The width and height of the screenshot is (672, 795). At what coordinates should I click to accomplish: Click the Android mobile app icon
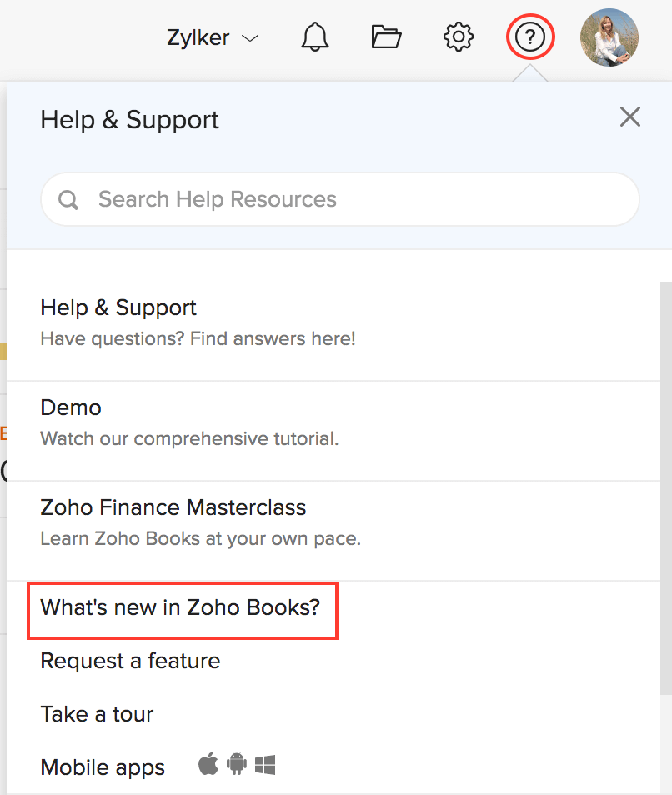point(237,764)
